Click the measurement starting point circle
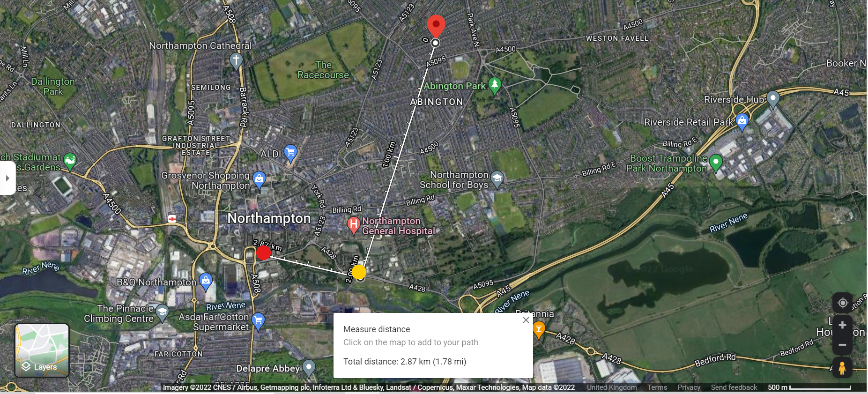The image size is (868, 394). pos(435,43)
